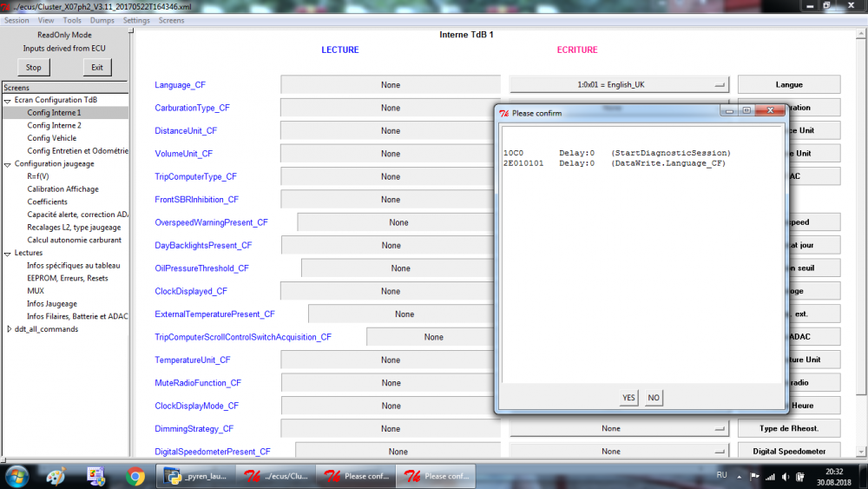The width and height of the screenshot is (868, 489).
Task: Show hidden tray icons arrow
Action: tap(739, 476)
